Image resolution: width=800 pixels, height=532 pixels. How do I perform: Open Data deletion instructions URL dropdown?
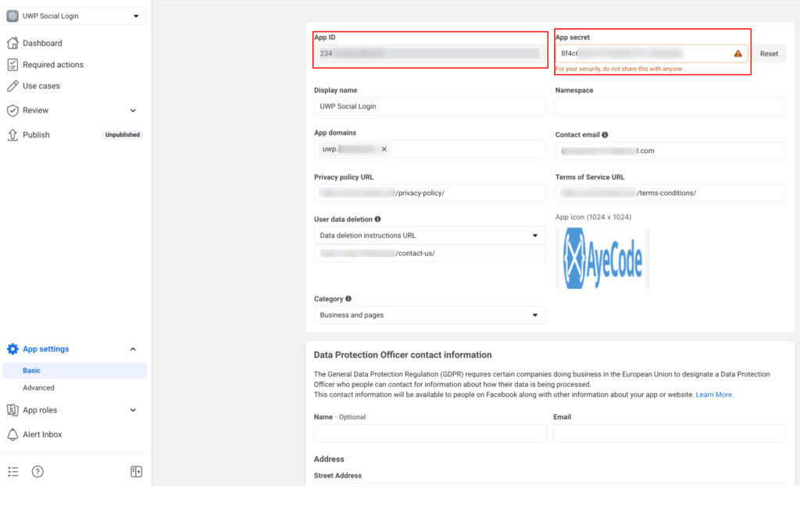click(429, 235)
